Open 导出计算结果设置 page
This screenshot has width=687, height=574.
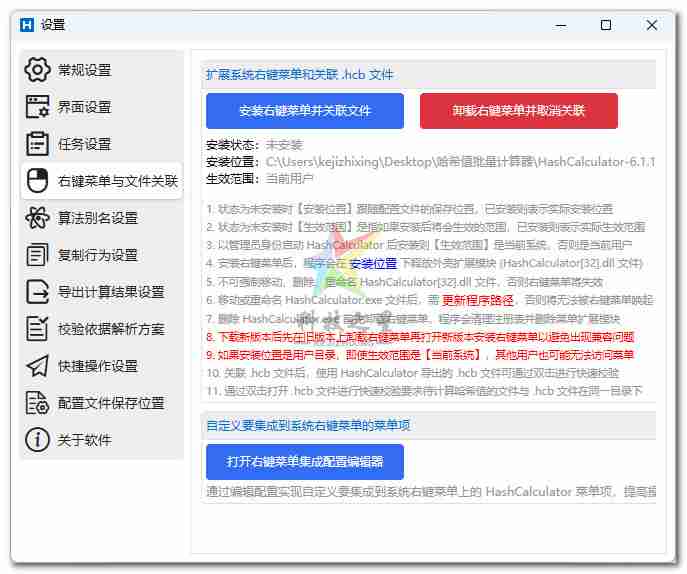pos(103,292)
